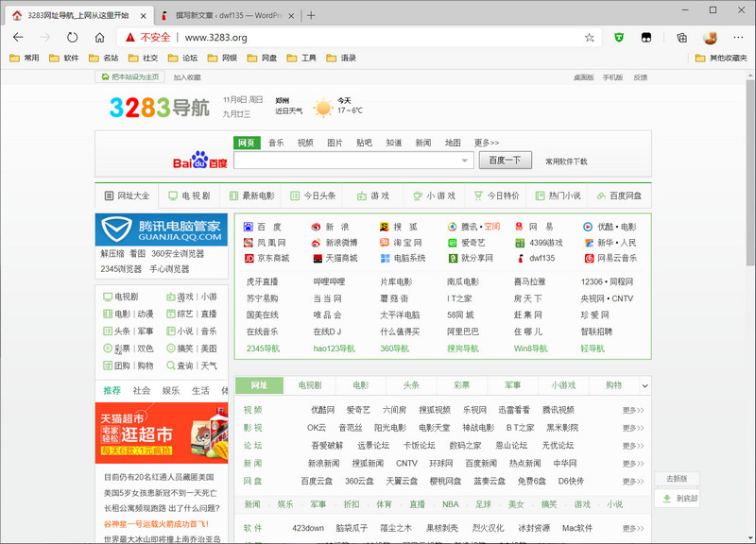Click the 3283导航 site logo

coord(160,107)
